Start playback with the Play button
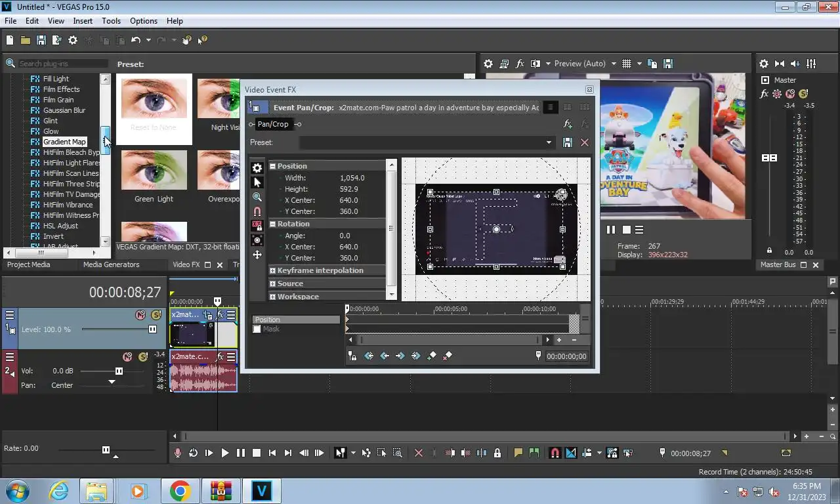Viewport: 840px width, 504px height. click(x=224, y=453)
